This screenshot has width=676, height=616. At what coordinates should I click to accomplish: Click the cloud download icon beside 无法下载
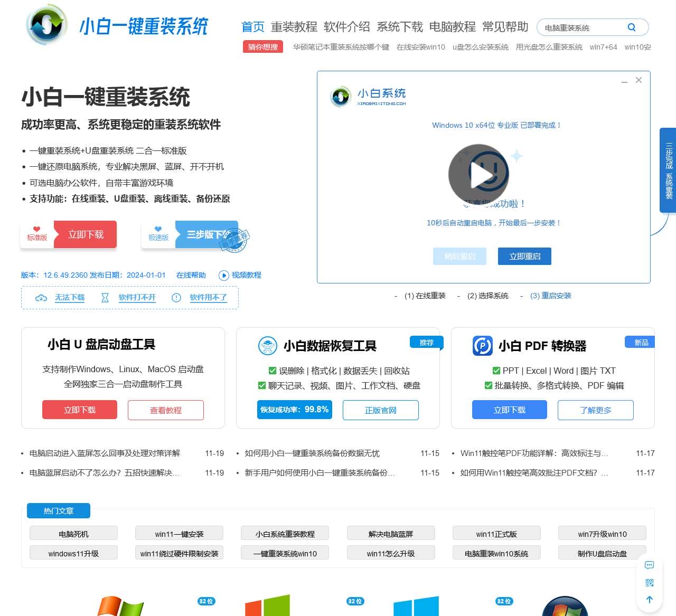pos(41,298)
